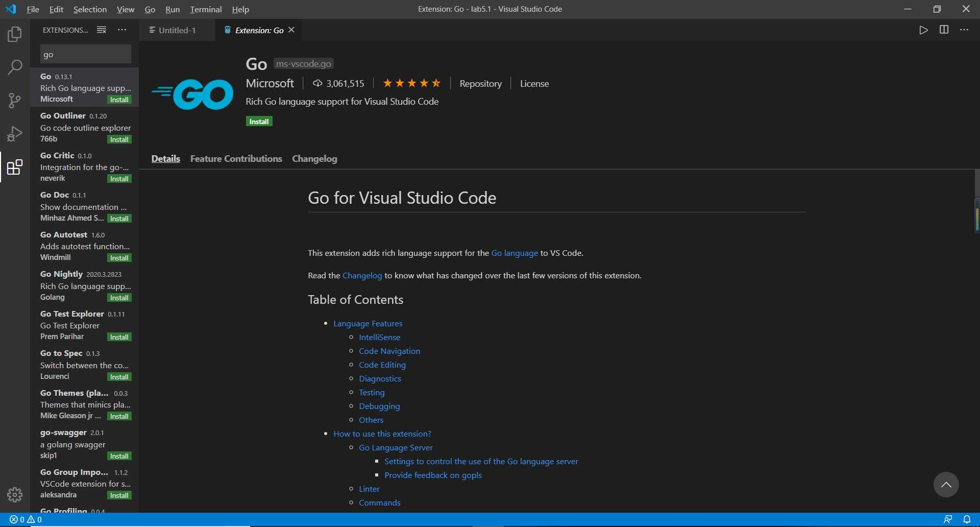Viewport: 980px width, 527px height.
Task: Click the Go extension logo
Action: (x=192, y=94)
